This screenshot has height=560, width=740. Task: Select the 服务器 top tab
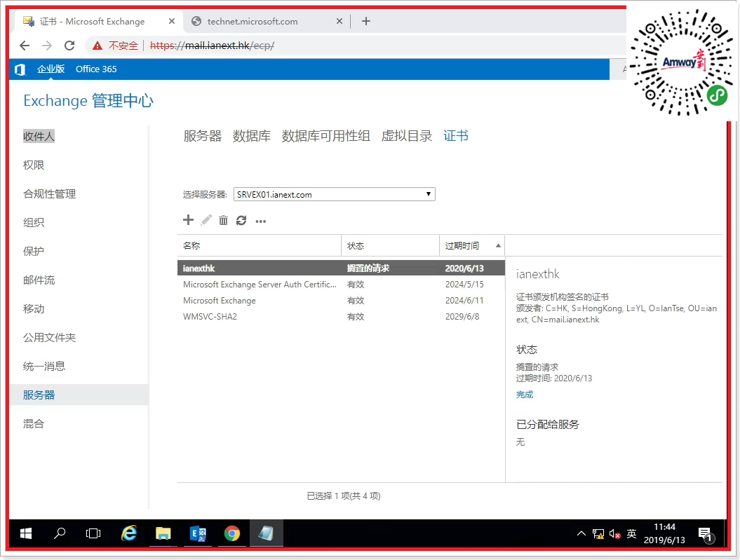(203, 136)
